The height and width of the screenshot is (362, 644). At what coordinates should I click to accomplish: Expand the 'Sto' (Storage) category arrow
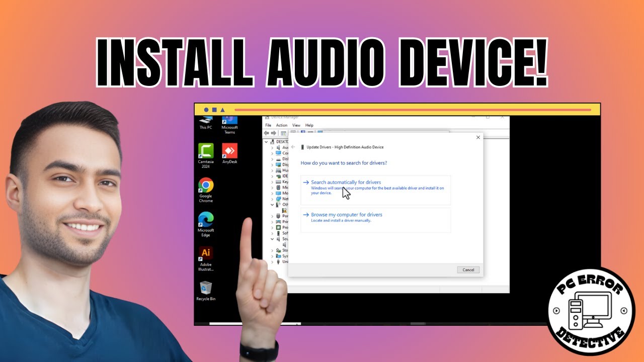273,250
